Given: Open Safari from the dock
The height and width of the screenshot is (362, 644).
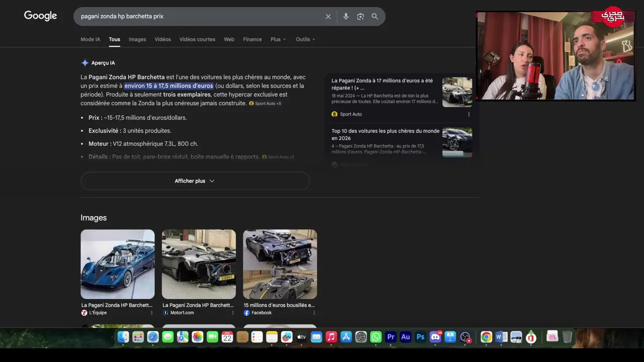Looking at the screenshot, I should click(153, 337).
